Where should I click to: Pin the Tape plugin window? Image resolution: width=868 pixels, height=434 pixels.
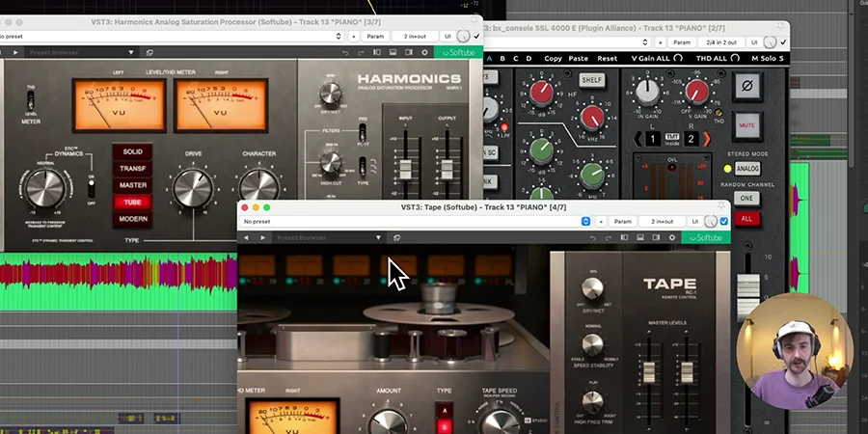[x=721, y=205]
